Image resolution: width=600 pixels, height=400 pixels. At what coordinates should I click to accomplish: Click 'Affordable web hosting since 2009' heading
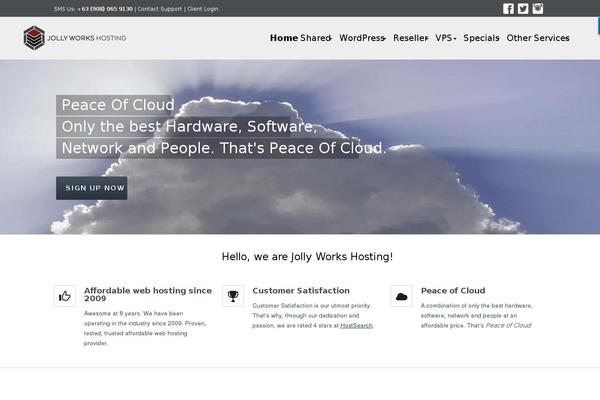click(148, 294)
